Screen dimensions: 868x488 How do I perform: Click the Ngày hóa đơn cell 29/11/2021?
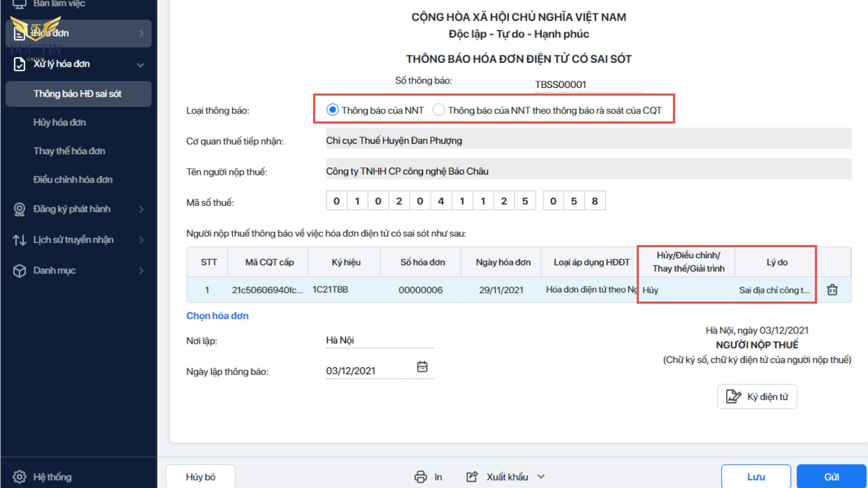pos(501,290)
